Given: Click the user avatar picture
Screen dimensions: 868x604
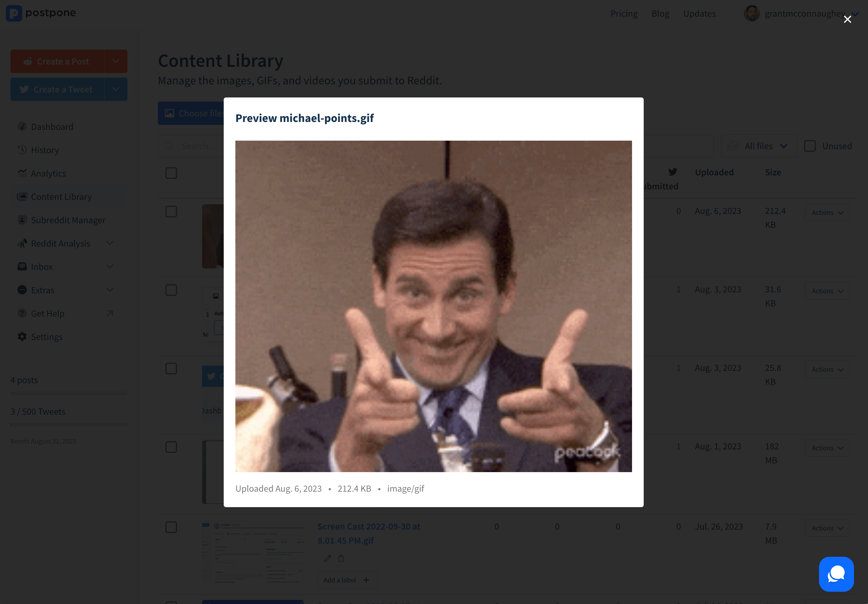Looking at the screenshot, I should 752,14.
